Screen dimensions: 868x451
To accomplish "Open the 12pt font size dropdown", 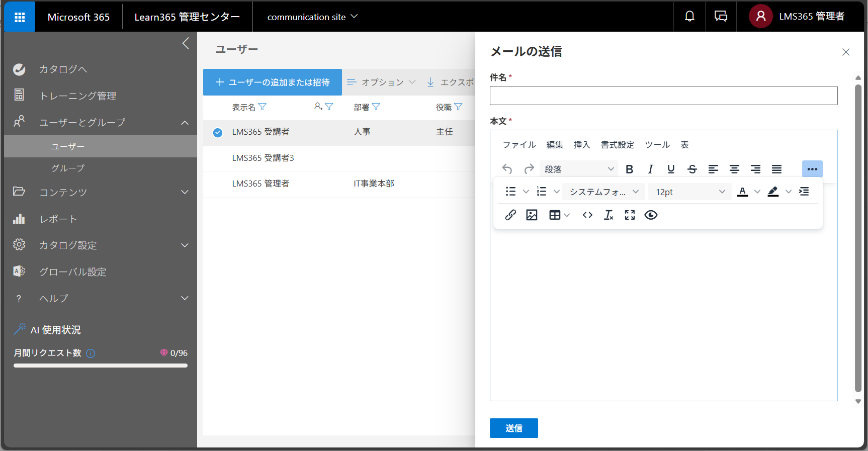I will point(690,192).
